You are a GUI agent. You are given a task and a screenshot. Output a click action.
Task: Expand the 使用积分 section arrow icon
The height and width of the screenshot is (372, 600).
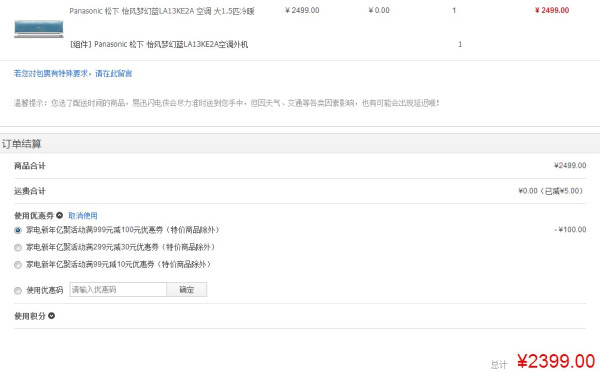[51, 316]
